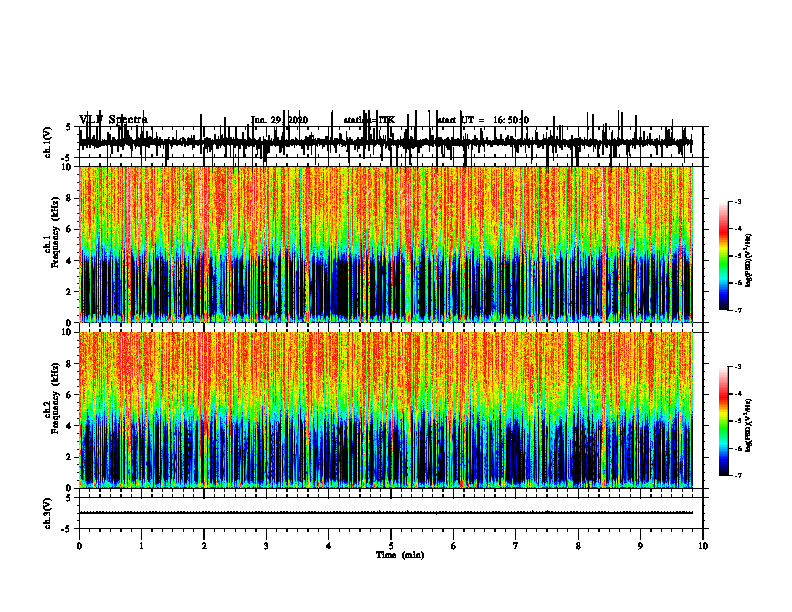Click the "6" tick on the time axis
Image resolution: width=792 pixels, height=612 pixels.
click(453, 546)
